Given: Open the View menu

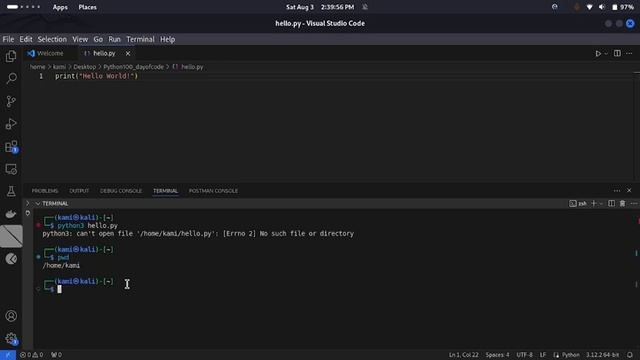Looking at the screenshot, I should coord(80,39).
